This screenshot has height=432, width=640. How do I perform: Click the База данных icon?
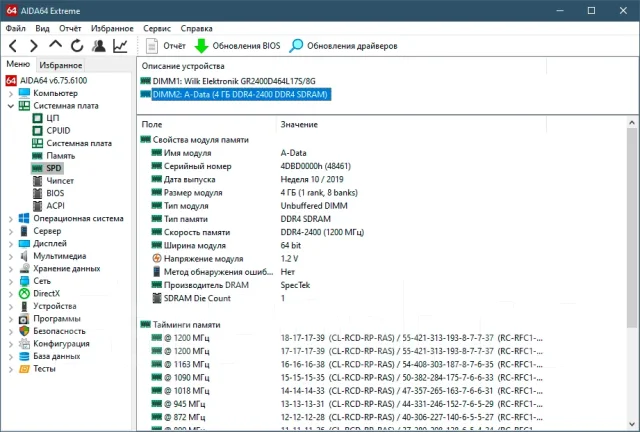tap(24, 356)
